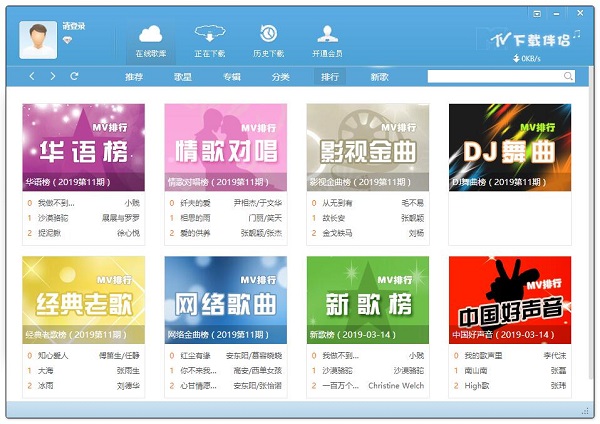This screenshot has width=600, height=424.
Task: Switch to the 推荐 tab
Action: click(134, 77)
